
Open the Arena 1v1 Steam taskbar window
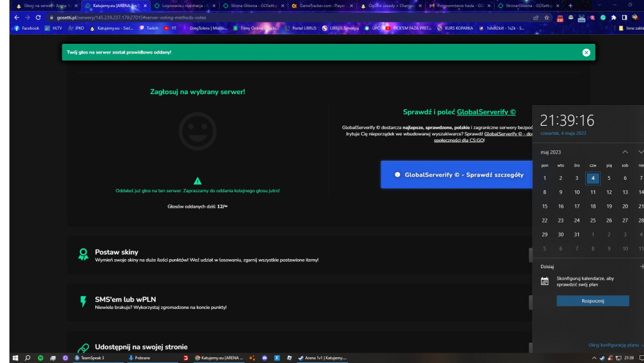tap(323, 358)
